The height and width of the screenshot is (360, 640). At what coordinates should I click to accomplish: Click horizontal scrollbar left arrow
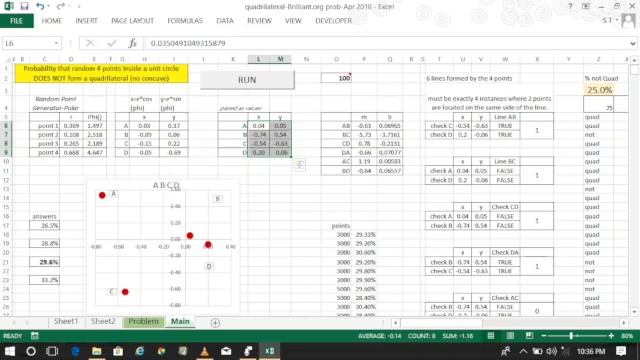(395, 323)
